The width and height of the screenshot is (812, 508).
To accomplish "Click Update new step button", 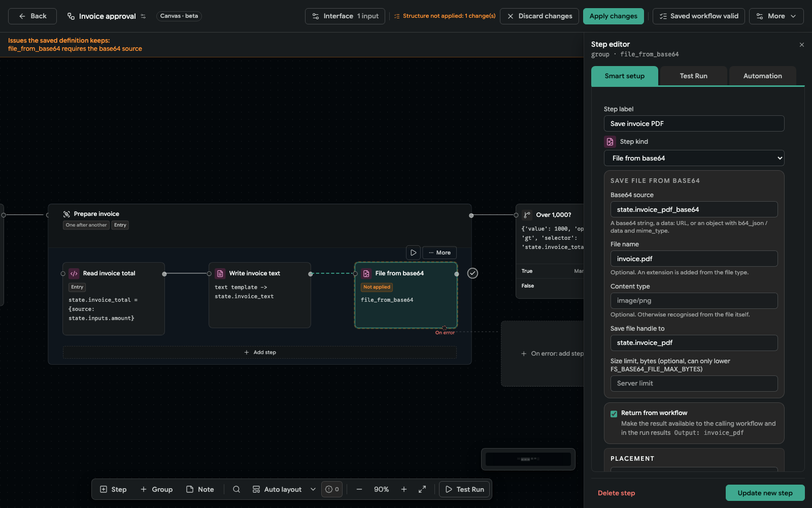I will [765, 493].
